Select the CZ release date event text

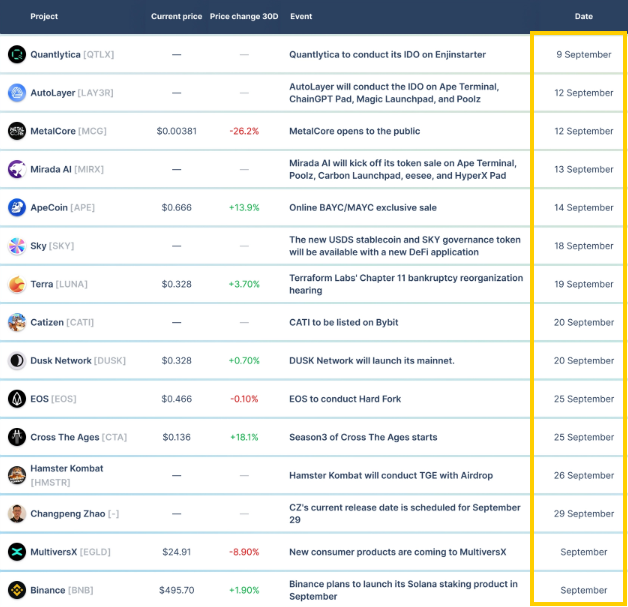(405, 514)
